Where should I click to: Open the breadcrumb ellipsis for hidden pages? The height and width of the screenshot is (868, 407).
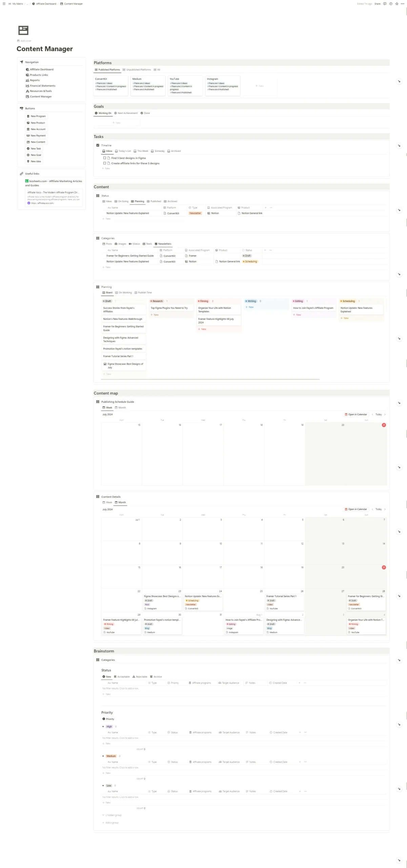click(27, 4)
